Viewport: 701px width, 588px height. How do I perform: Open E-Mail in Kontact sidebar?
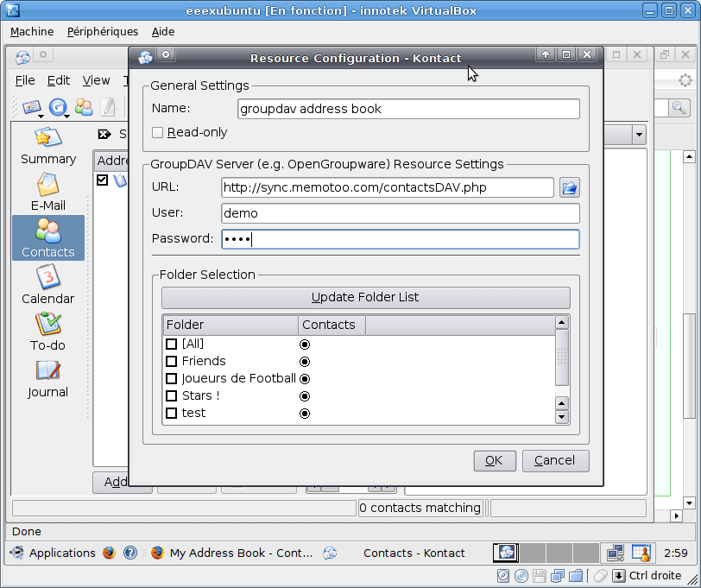click(x=47, y=193)
